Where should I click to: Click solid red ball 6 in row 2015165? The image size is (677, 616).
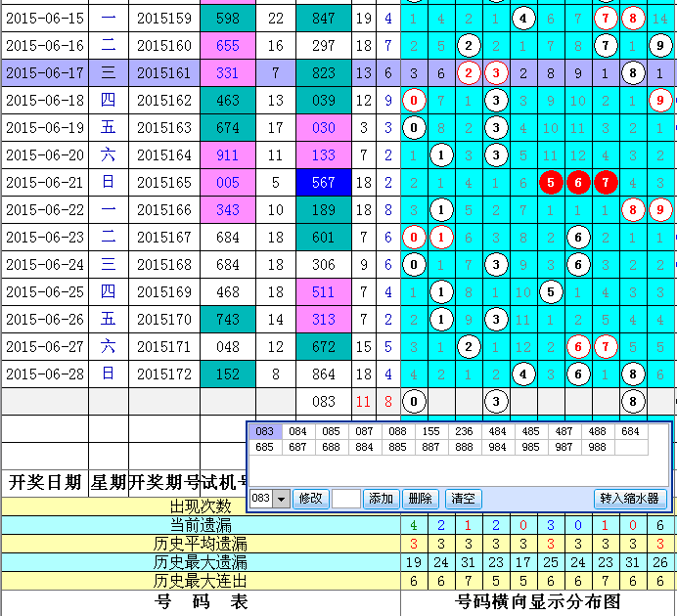(578, 183)
